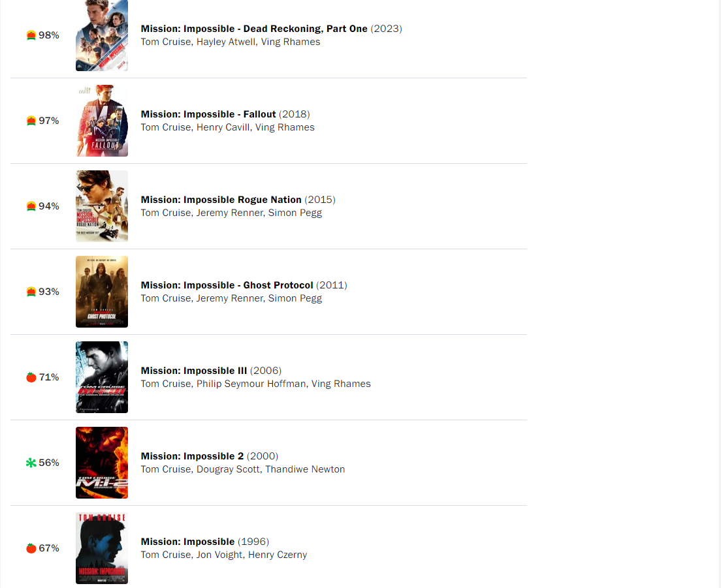Open the Mission: Impossible - Fallout title link
721x588 pixels.
point(208,114)
